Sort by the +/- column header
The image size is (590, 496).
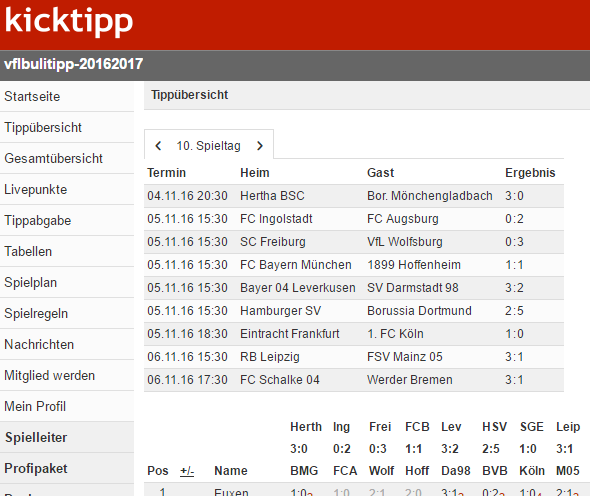[x=187, y=471]
